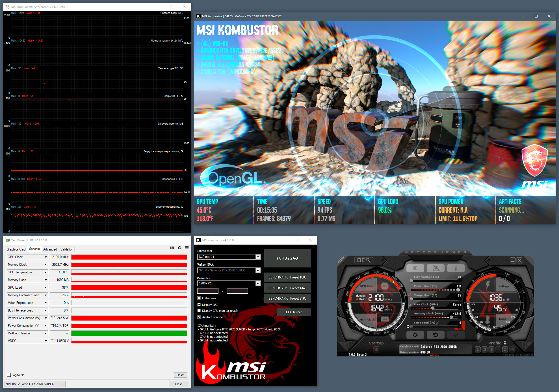The height and width of the screenshot is (392, 559).
Task: Click the GPU-Z refresh icon
Action: point(179,248)
